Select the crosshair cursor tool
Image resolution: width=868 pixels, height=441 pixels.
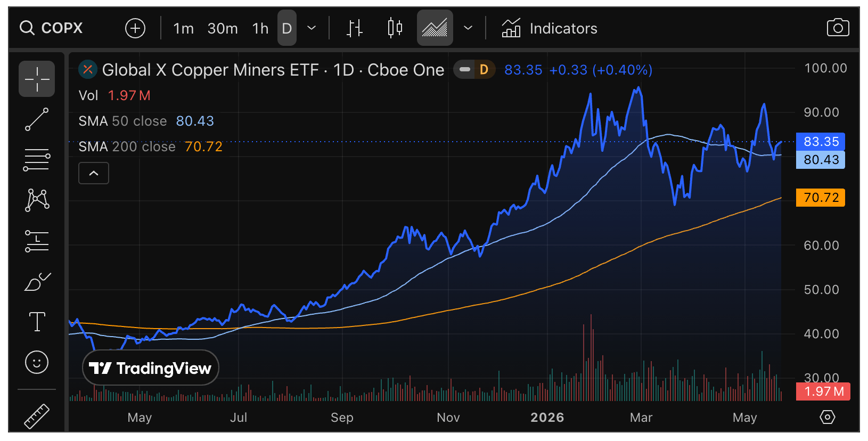tap(37, 79)
